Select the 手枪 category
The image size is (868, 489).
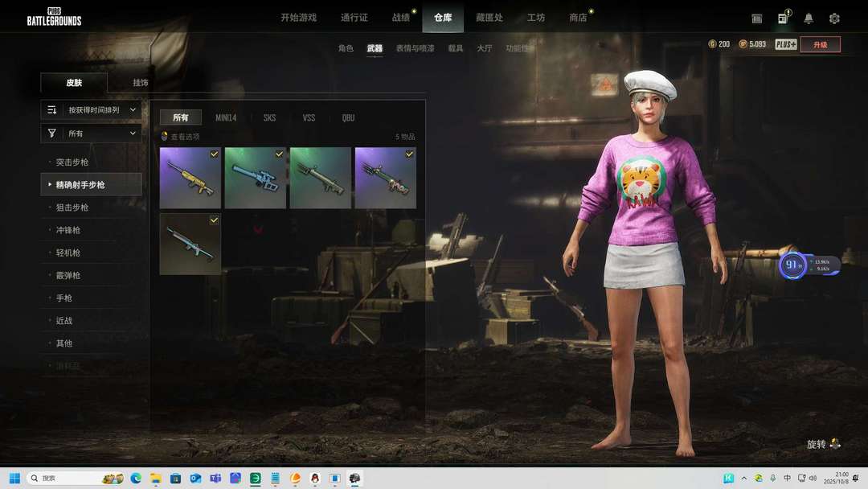(92, 298)
